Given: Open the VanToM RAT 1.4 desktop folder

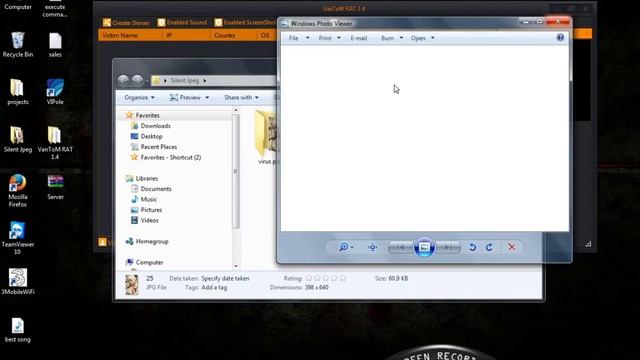Looking at the screenshot, I should click(55, 142).
